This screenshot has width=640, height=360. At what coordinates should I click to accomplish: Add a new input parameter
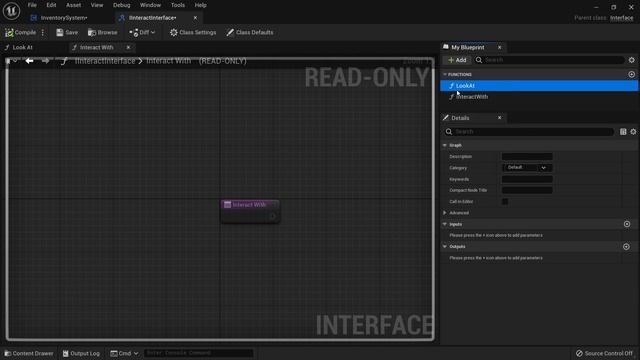point(627,224)
